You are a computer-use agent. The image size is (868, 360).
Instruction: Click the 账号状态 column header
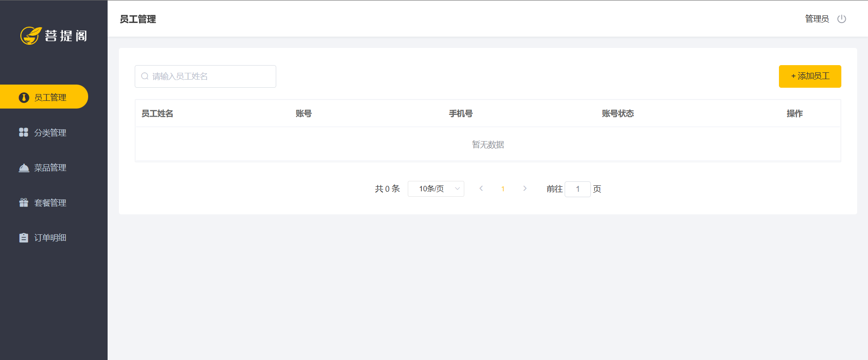[x=618, y=114]
